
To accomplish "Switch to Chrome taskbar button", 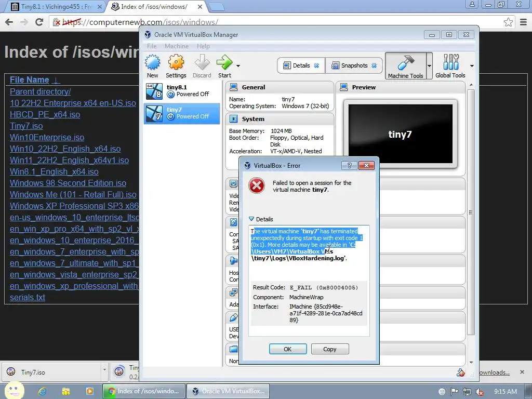I will pos(144,391).
